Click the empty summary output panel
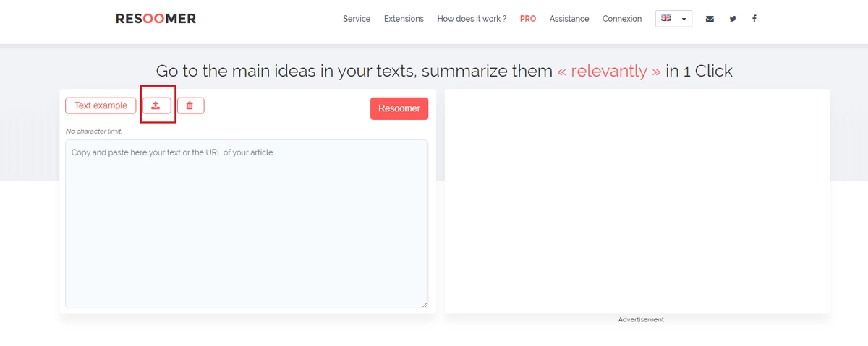 tap(637, 201)
